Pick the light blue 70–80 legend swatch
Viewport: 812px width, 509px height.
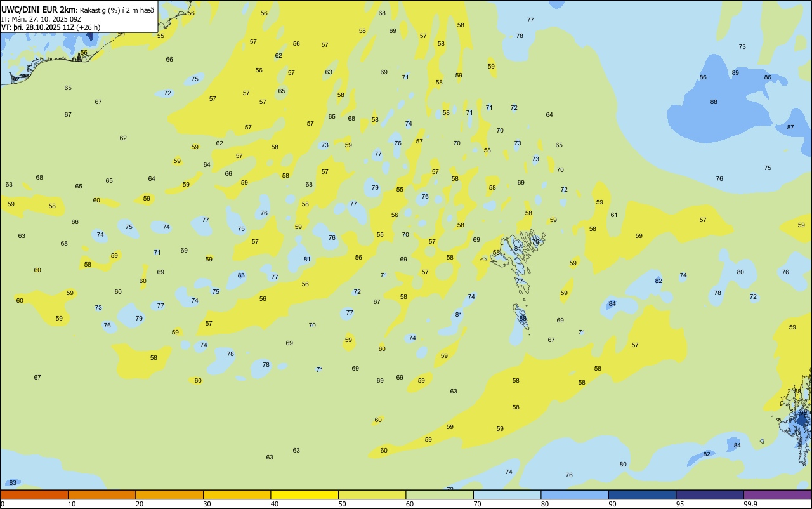coord(507,494)
